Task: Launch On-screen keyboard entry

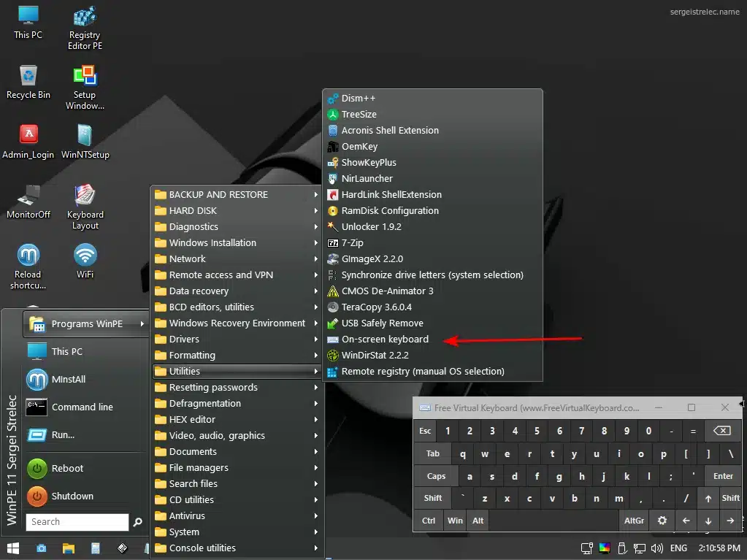Action: pos(432,339)
